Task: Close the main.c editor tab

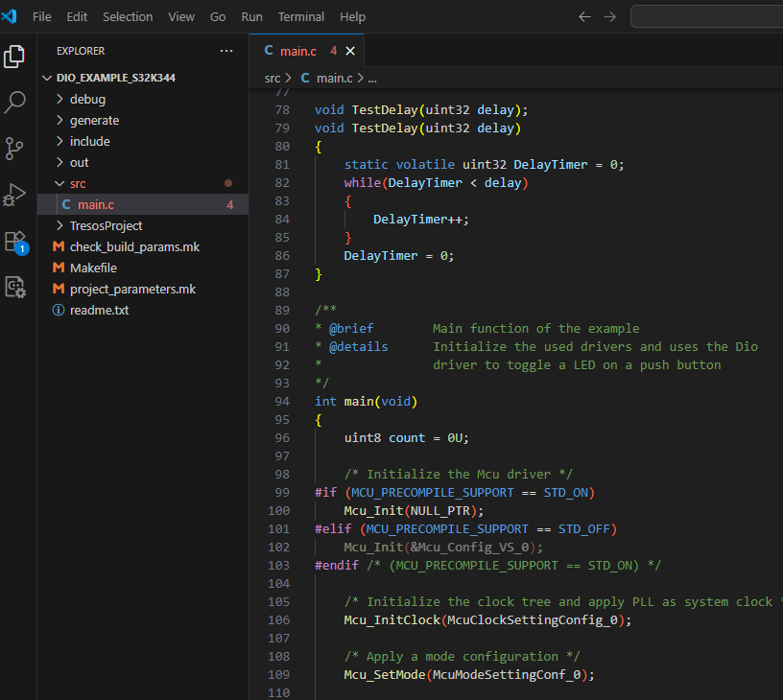Action: (x=350, y=51)
